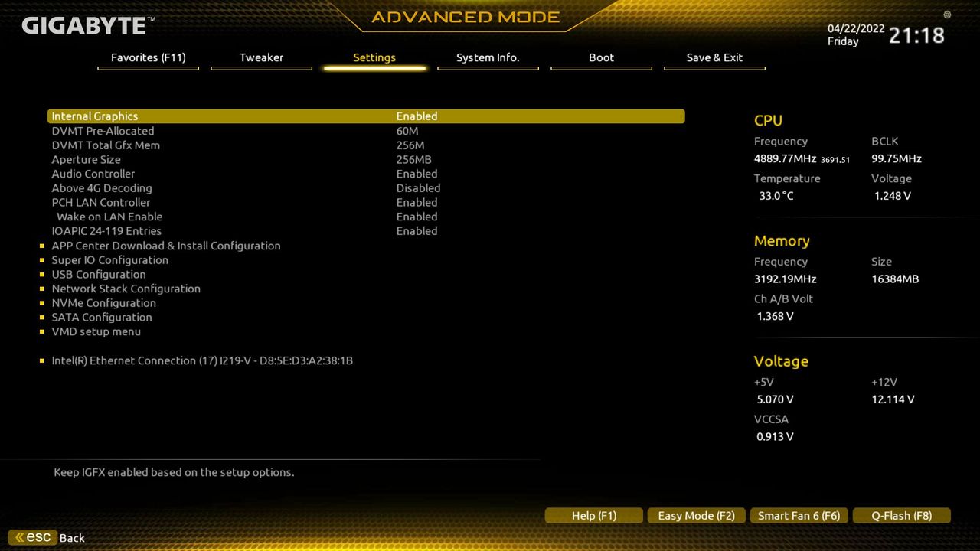Toggle Wake on LAN Enable value
The width and height of the screenshot is (980, 551).
pos(416,217)
